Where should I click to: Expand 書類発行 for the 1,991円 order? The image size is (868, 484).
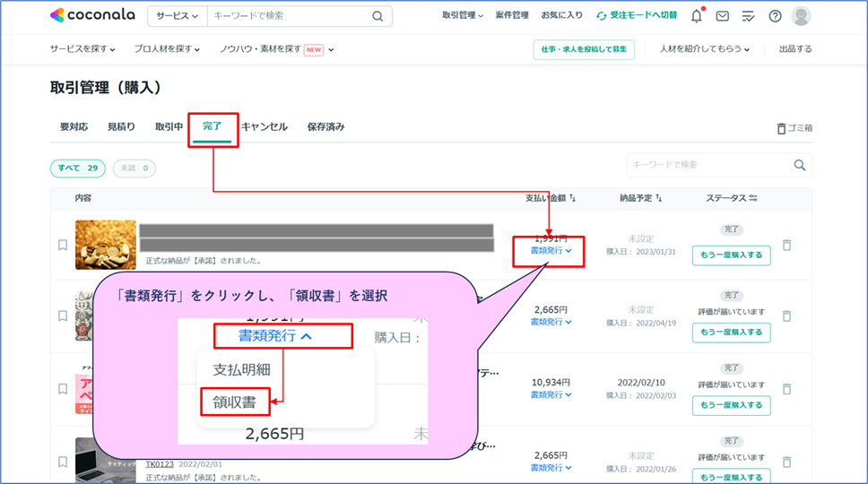(x=551, y=251)
